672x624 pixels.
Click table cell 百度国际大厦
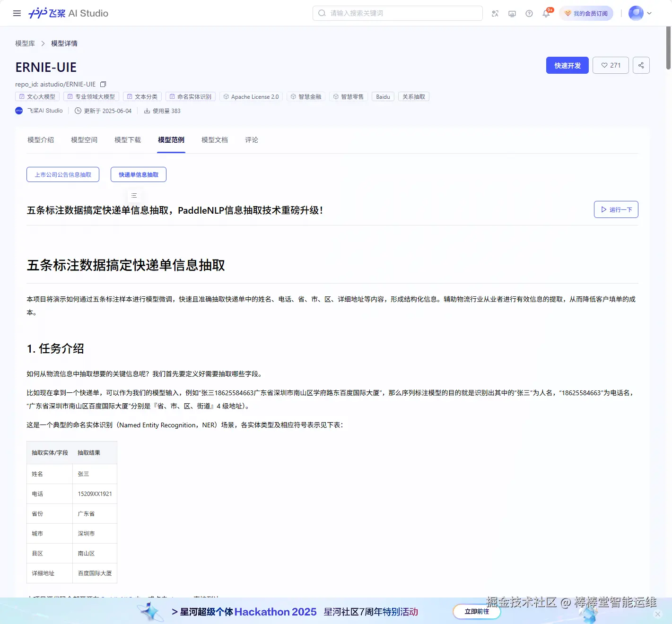(95, 573)
